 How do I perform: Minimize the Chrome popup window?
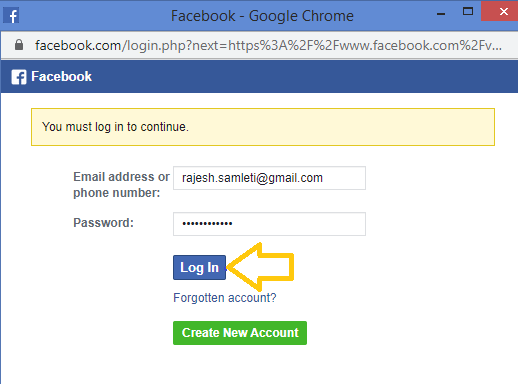[441, 14]
